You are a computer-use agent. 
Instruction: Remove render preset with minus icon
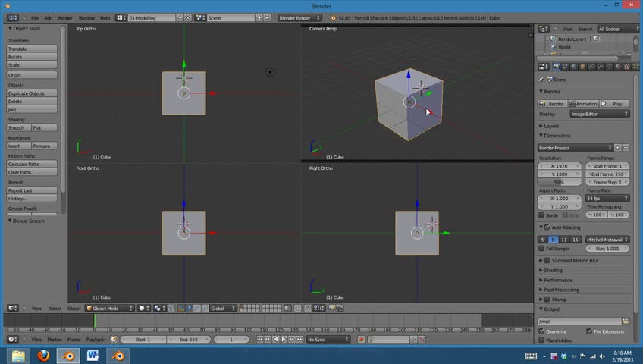click(x=626, y=148)
